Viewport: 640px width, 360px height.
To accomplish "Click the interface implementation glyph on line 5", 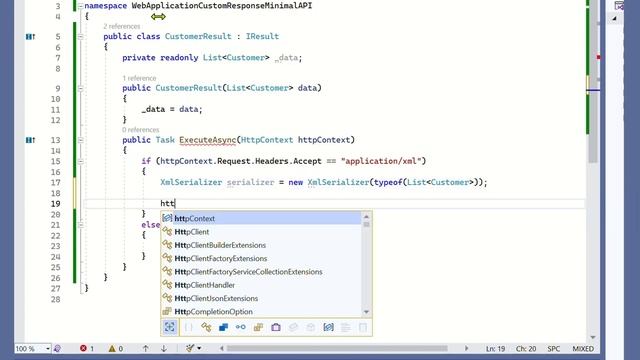I will [30, 37].
